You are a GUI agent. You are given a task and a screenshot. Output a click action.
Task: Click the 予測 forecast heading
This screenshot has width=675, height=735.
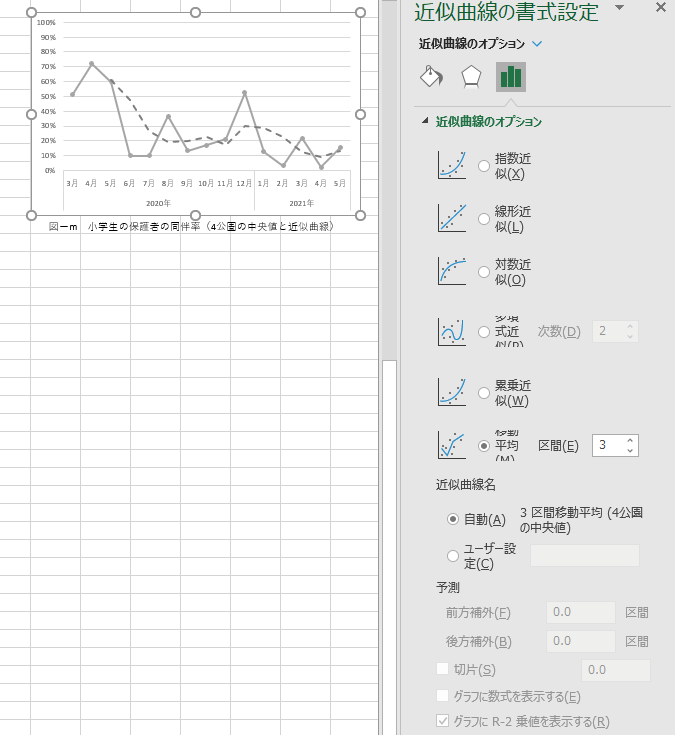(x=448, y=587)
